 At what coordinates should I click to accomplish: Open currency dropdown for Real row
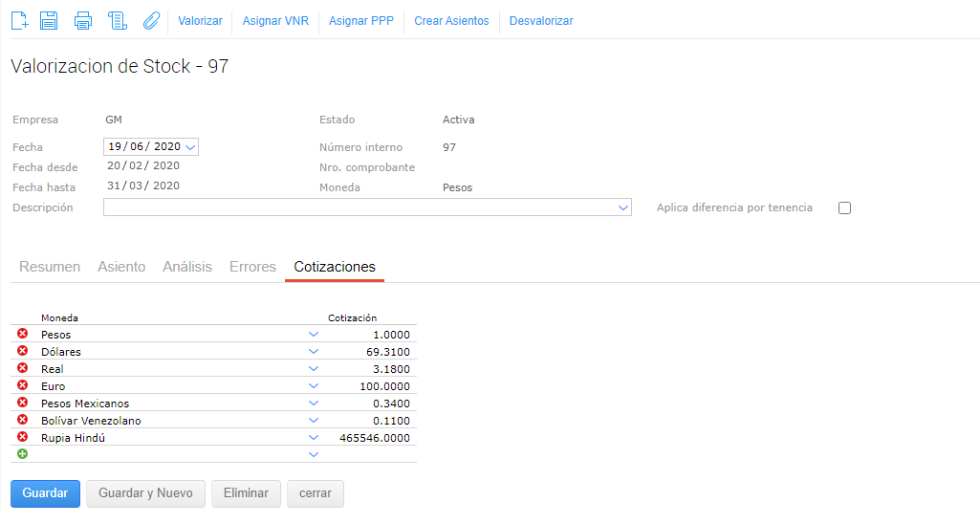313,368
